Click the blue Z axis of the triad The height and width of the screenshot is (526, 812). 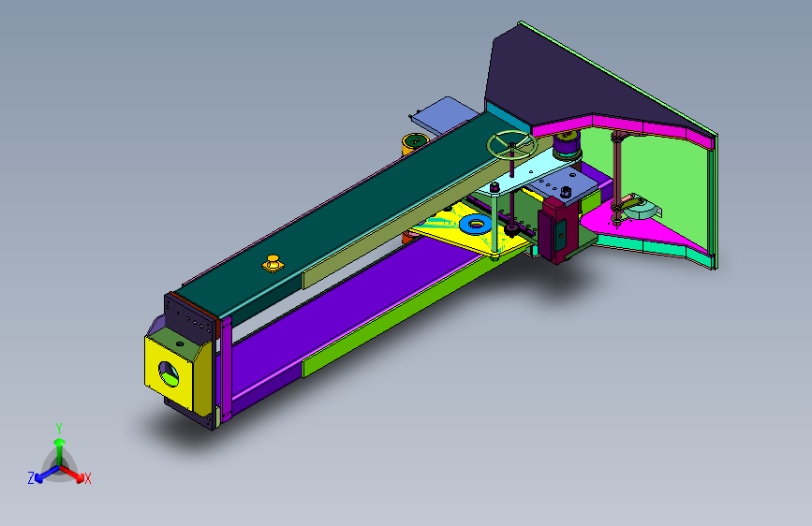click(47, 474)
